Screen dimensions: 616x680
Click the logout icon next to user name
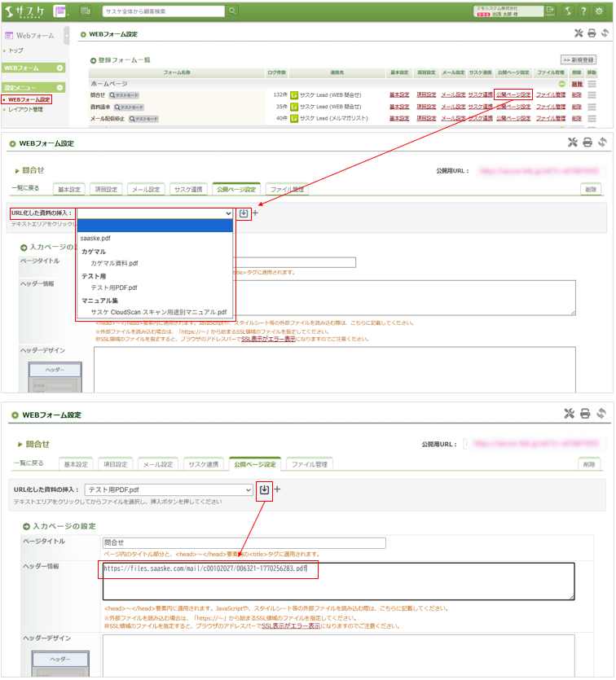coord(551,11)
